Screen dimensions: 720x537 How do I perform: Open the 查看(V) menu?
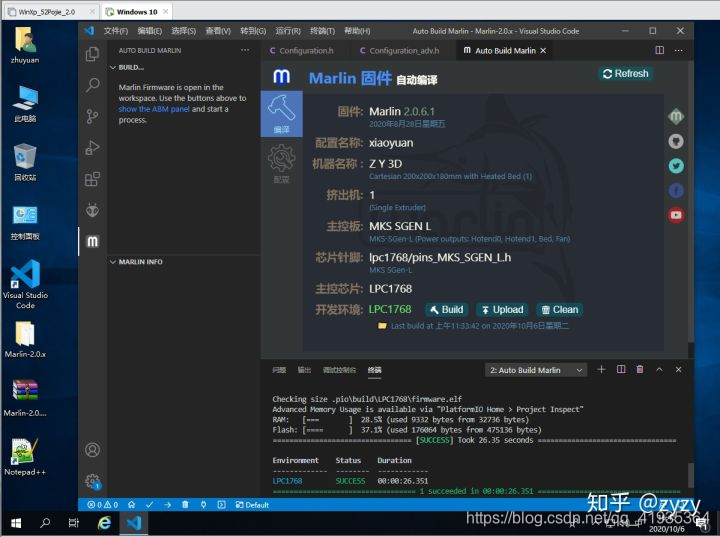click(x=218, y=31)
